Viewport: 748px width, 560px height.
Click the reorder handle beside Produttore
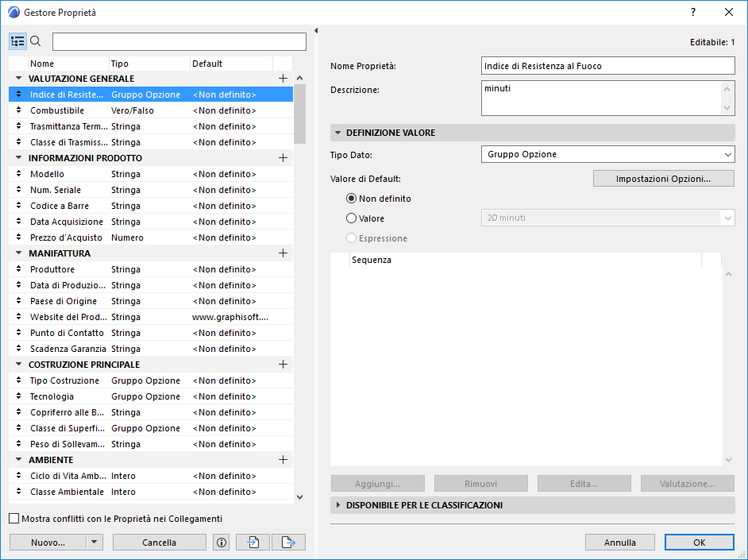[x=18, y=269]
